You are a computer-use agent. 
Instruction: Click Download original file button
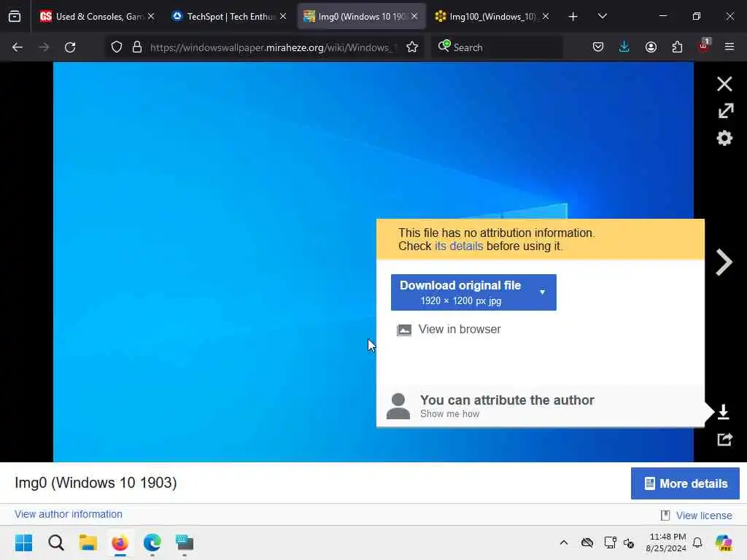pyautogui.click(x=460, y=292)
